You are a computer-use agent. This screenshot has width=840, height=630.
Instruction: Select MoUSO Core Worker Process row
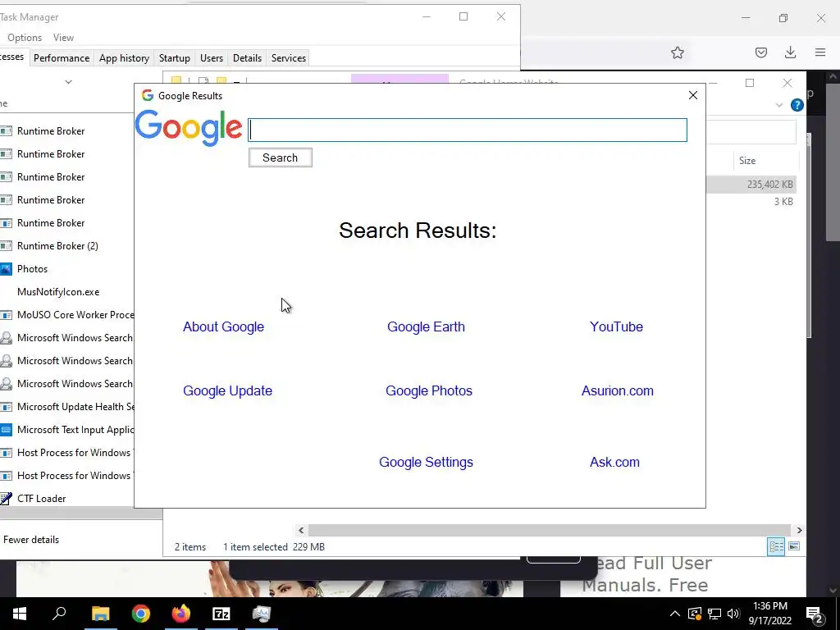(67, 315)
